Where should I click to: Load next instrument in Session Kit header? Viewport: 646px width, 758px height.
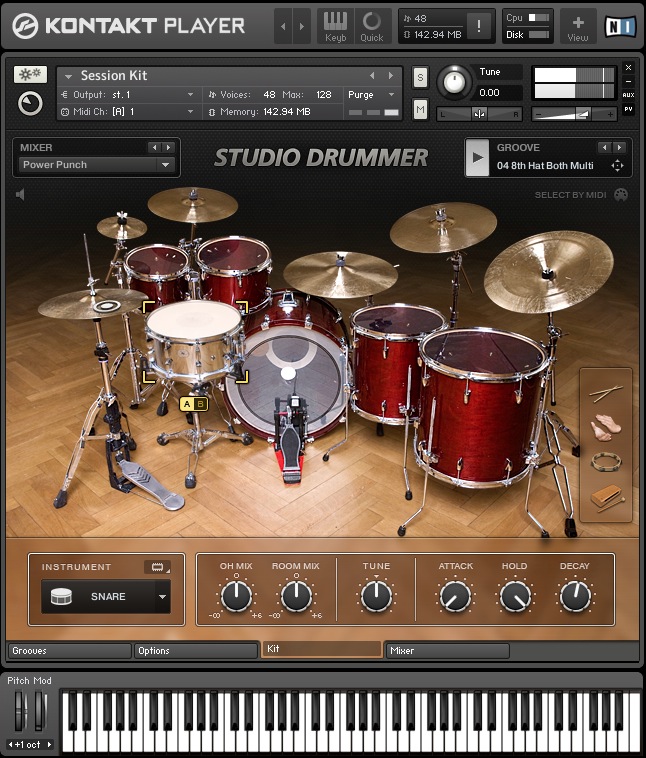(x=390, y=75)
